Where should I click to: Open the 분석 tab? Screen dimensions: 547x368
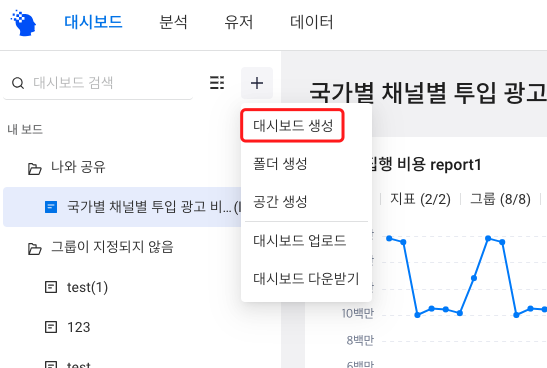(173, 22)
